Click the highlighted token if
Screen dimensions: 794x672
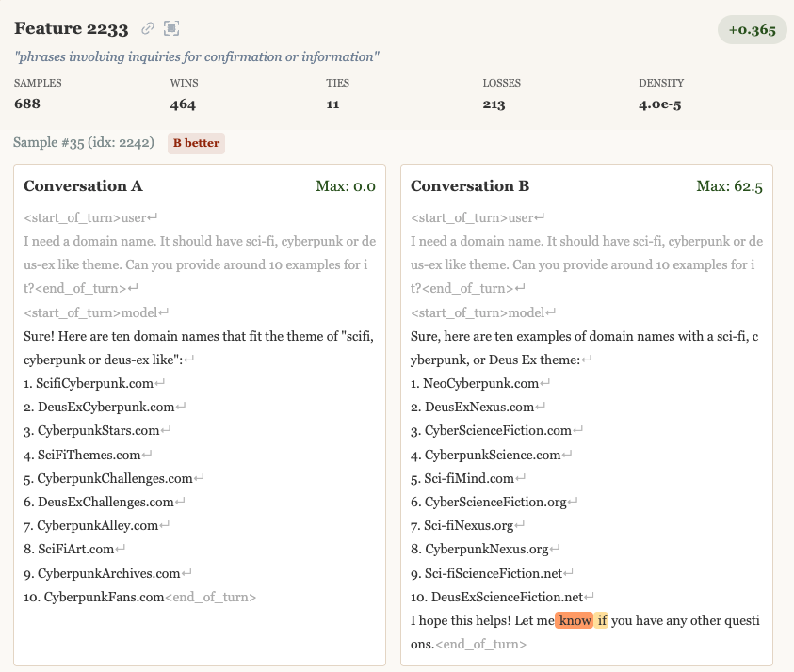(x=604, y=620)
